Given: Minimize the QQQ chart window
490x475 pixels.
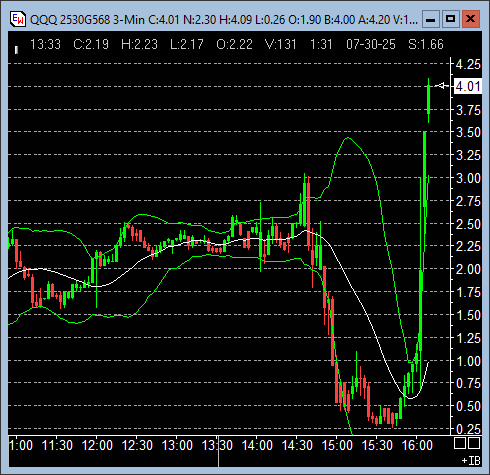Looking at the screenshot, I should pyautogui.click(x=431, y=19).
